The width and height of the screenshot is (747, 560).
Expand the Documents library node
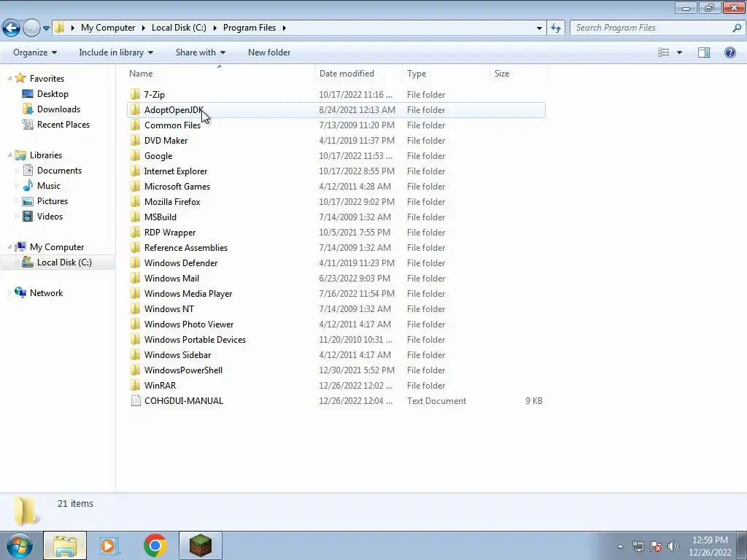tap(18, 171)
